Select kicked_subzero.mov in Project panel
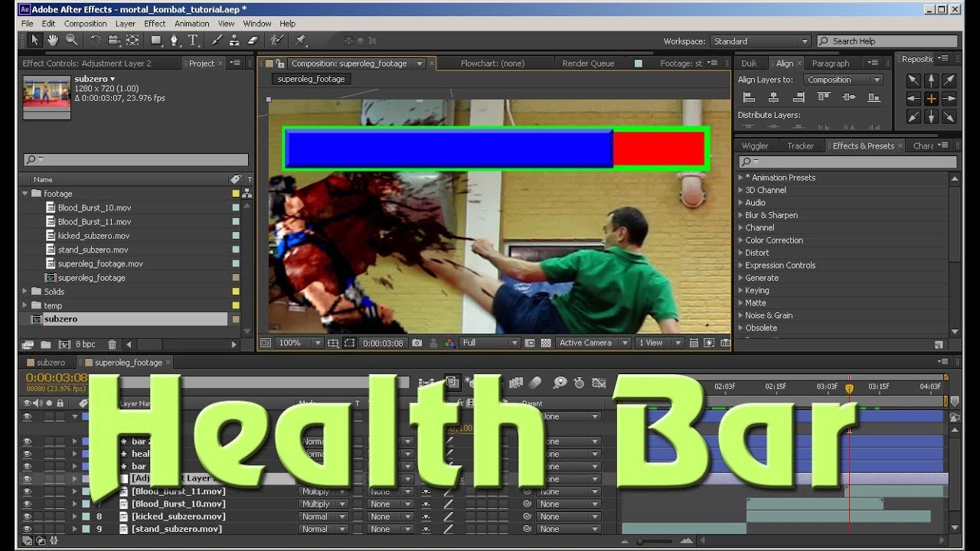 click(93, 236)
